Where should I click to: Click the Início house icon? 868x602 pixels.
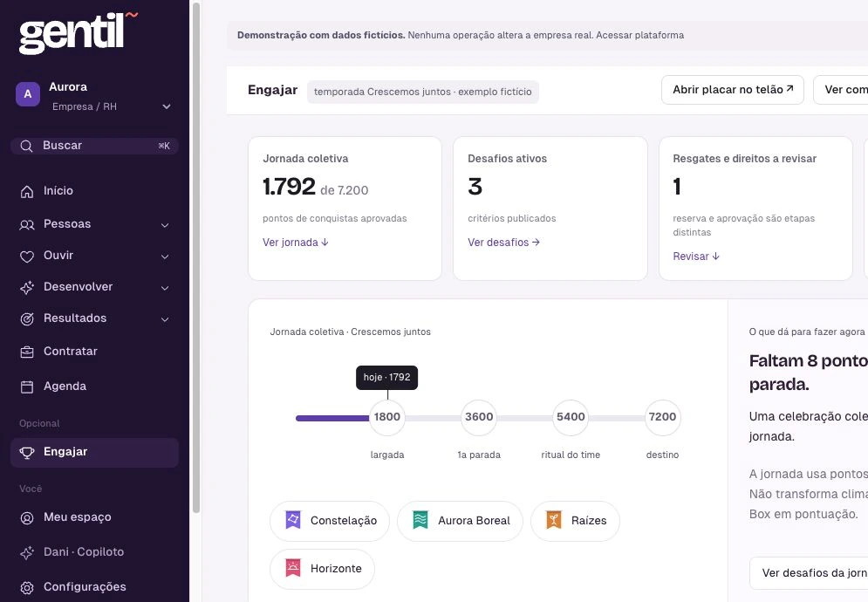click(26, 192)
